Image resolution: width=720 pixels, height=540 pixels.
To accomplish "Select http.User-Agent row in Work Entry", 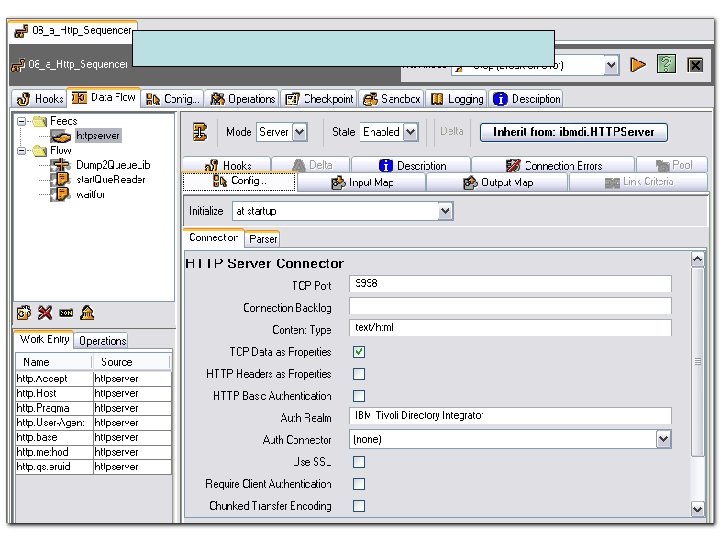I will [x=93, y=423].
